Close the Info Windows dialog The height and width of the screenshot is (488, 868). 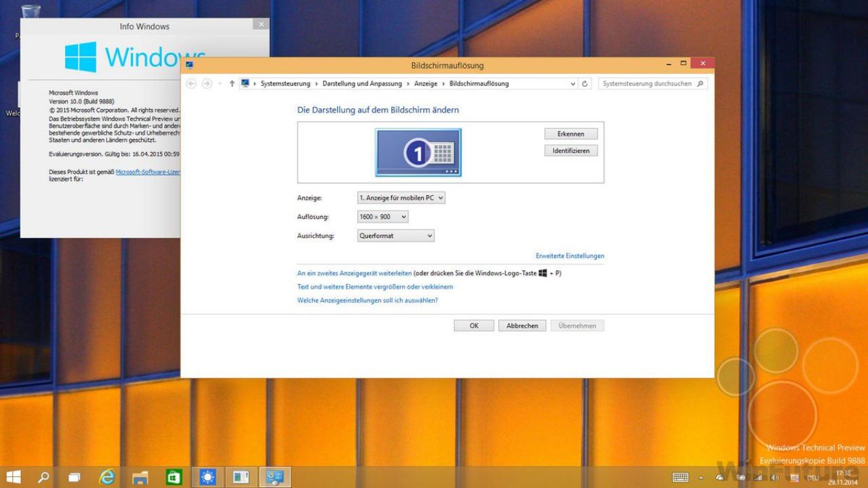(x=261, y=24)
